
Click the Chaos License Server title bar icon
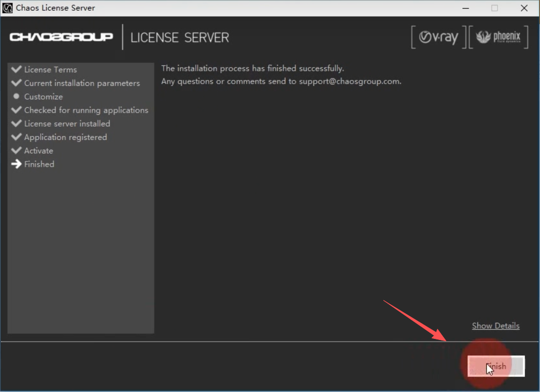(8, 8)
